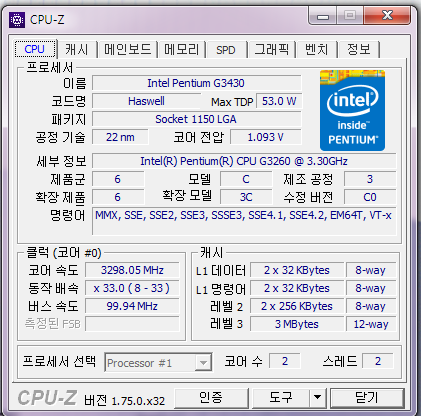Click the 코어 수 value field

[x=285, y=361]
